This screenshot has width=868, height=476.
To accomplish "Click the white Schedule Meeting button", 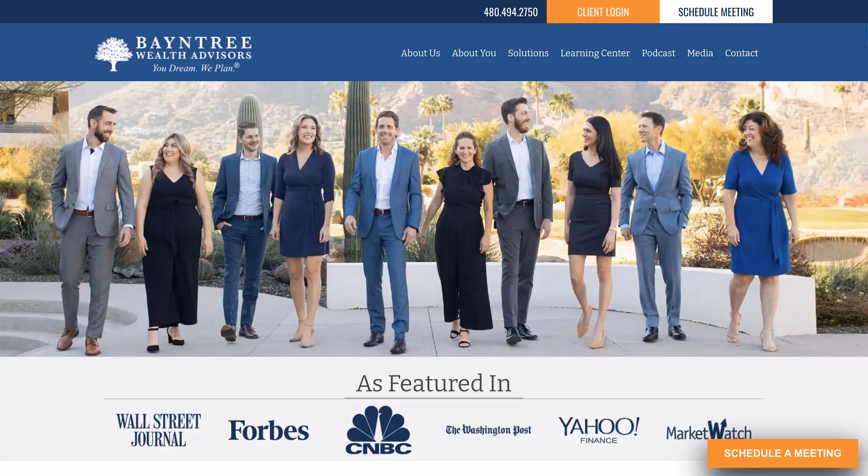I will pos(716,12).
